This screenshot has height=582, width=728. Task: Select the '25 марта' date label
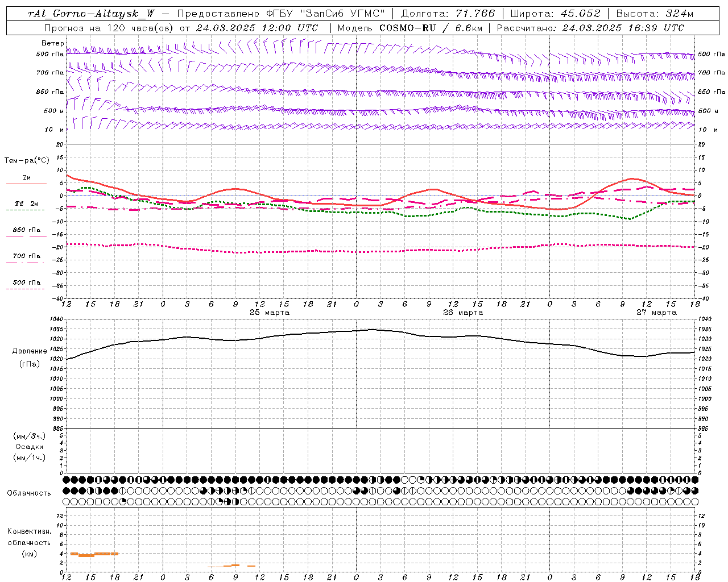[270, 313]
